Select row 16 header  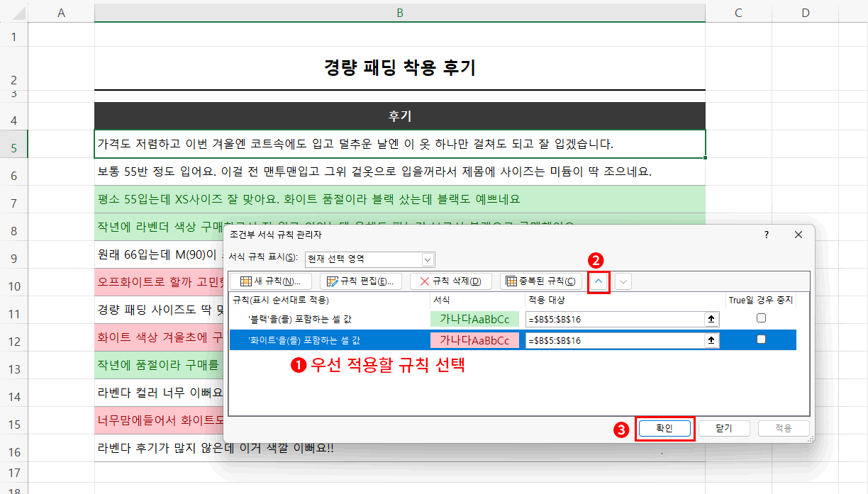tap(14, 449)
